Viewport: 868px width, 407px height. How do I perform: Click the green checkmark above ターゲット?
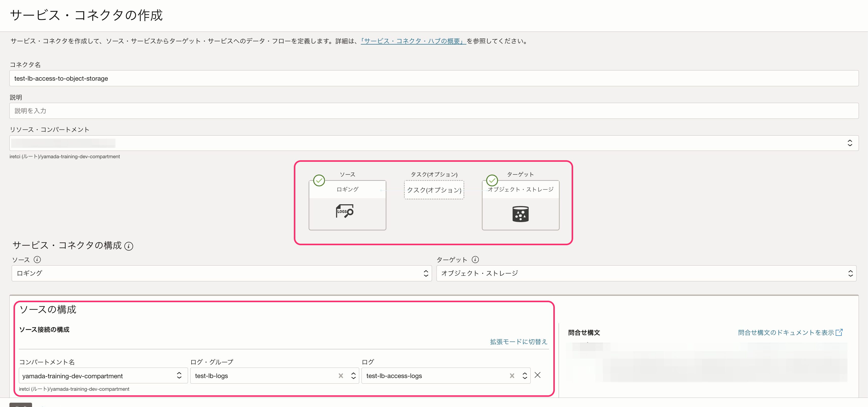(492, 181)
